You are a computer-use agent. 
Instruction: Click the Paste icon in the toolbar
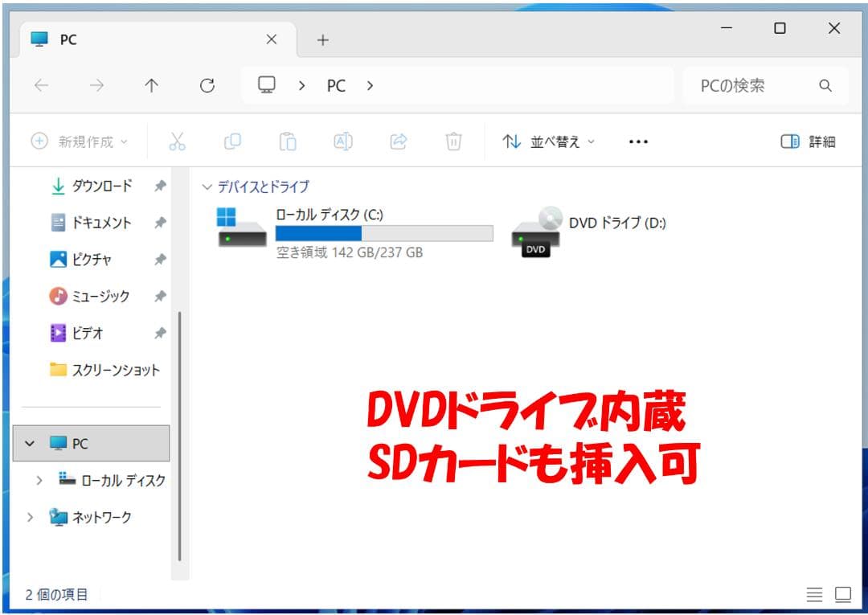pos(287,141)
